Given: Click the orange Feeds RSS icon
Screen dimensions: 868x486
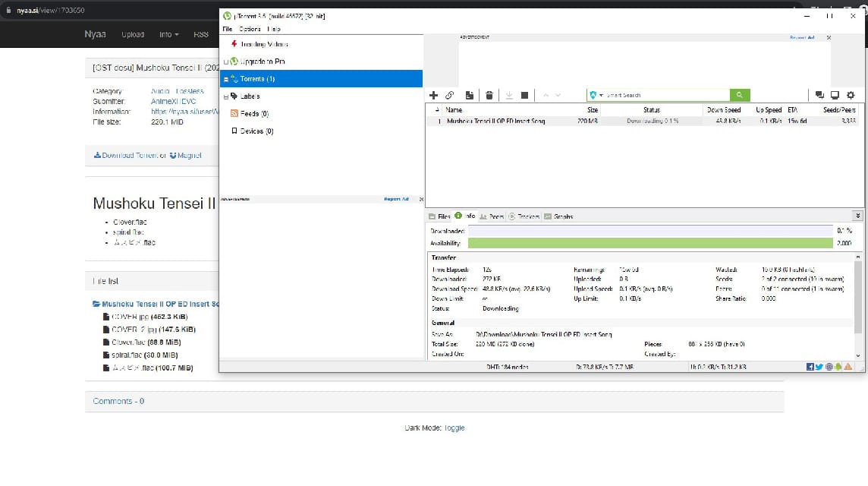Looking at the screenshot, I should (234, 114).
